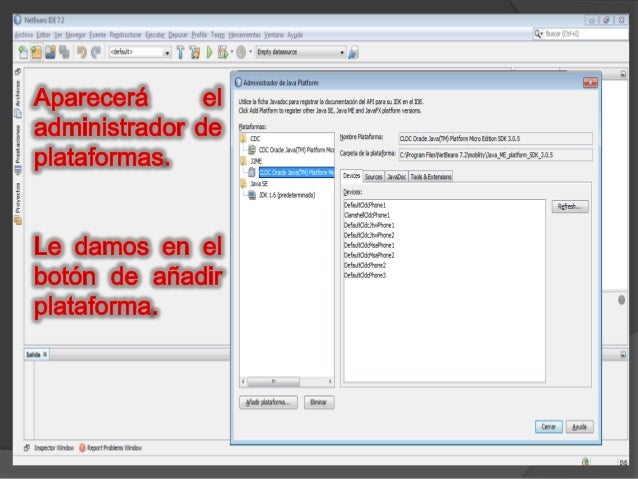Click the New Project toolbar icon
Image resolution: width=638 pixels, height=479 pixels.
click(x=37, y=52)
